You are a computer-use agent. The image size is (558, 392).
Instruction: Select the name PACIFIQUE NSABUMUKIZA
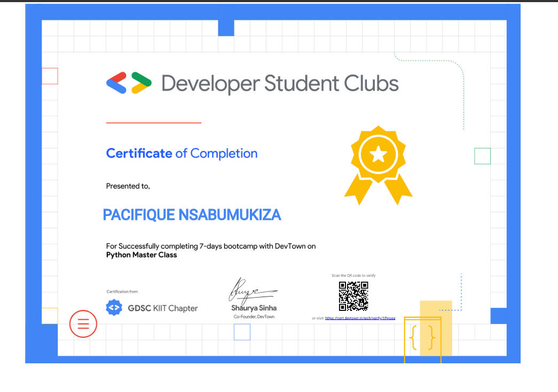[192, 215]
